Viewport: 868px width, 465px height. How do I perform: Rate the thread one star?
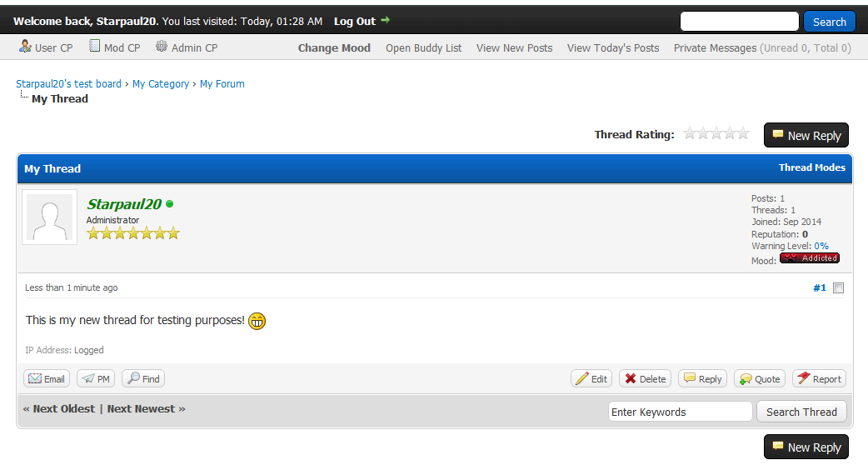pyautogui.click(x=689, y=133)
